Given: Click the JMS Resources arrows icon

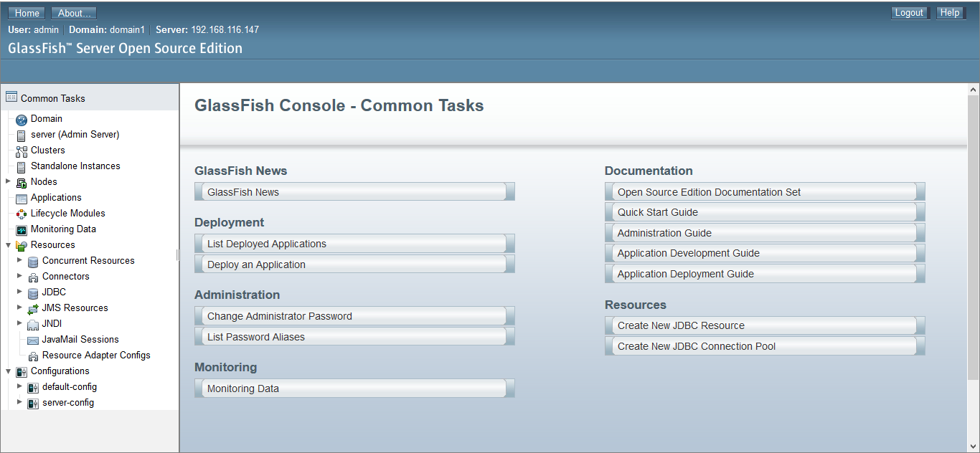Looking at the screenshot, I should tap(33, 309).
